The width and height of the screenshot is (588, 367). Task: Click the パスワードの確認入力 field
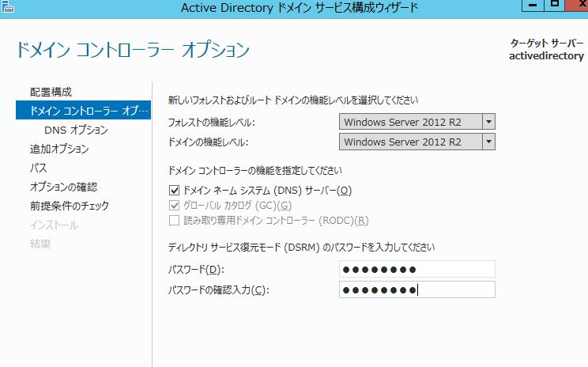(x=416, y=289)
